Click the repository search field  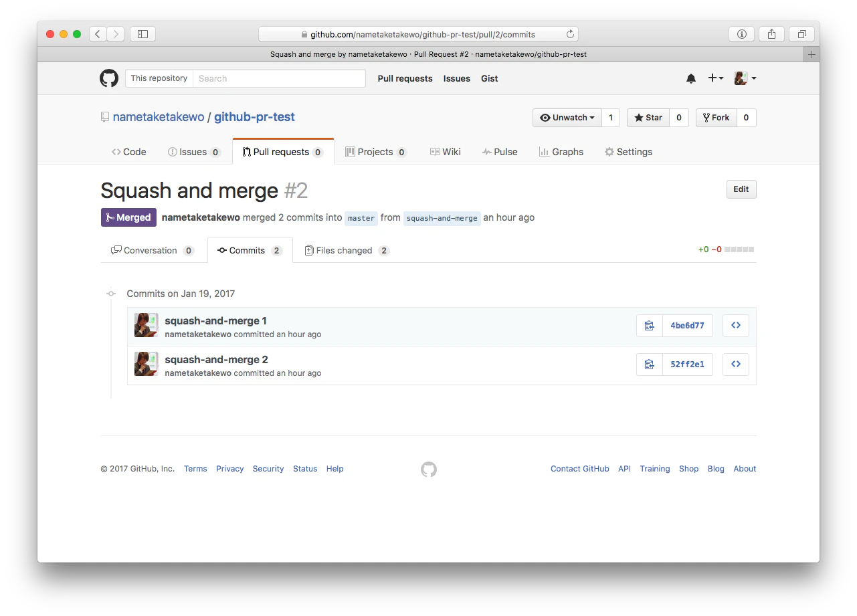point(279,78)
